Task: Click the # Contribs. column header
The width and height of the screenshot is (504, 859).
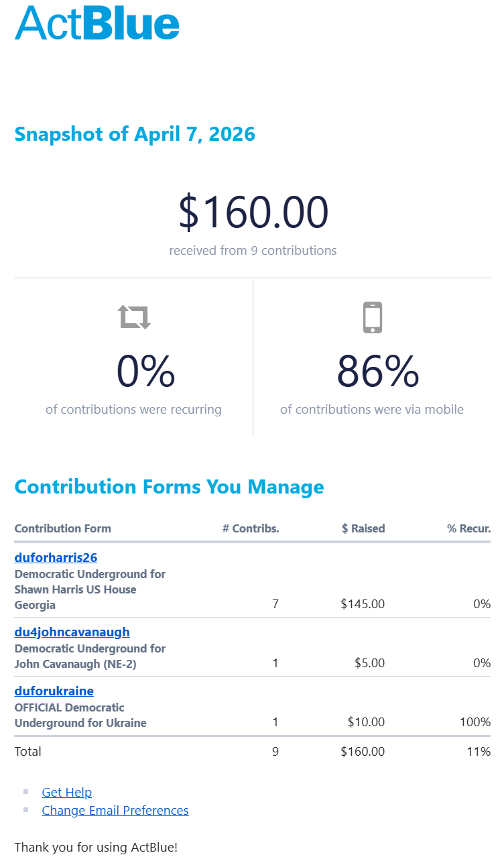Action: 251,528
